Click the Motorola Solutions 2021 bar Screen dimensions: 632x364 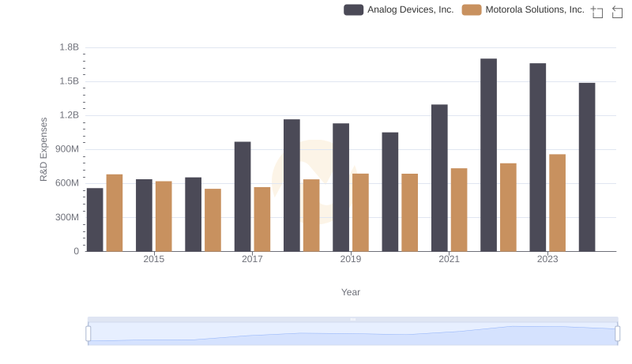tap(459, 210)
